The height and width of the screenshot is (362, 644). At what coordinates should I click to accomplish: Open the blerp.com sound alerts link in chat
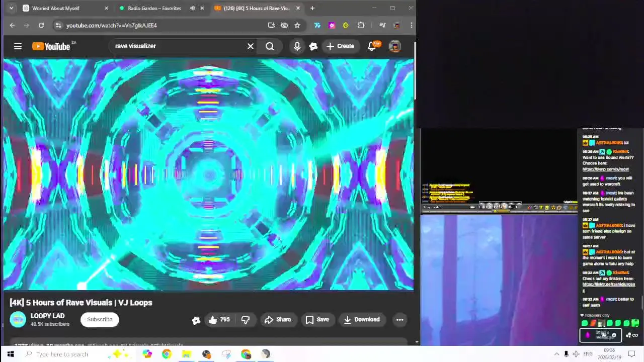(x=605, y=169)
